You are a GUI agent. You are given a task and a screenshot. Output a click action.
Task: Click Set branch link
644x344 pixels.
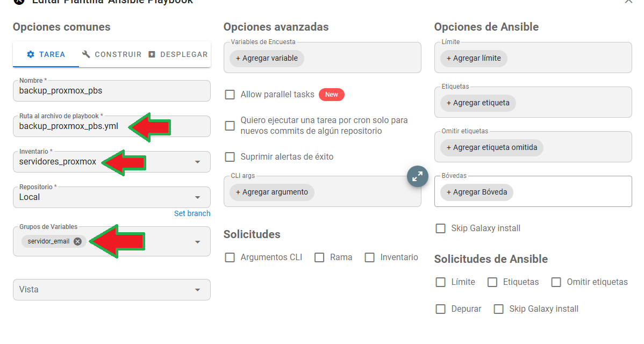click(192, 213)
